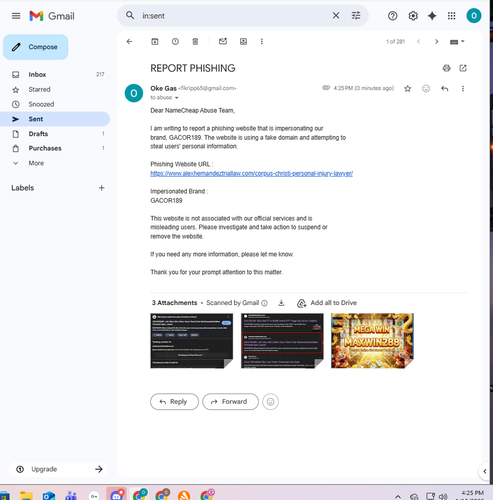Add emoji reaction beside Forward
The width and height of the screenshot is (493, 500).
[x=270, y=402]
